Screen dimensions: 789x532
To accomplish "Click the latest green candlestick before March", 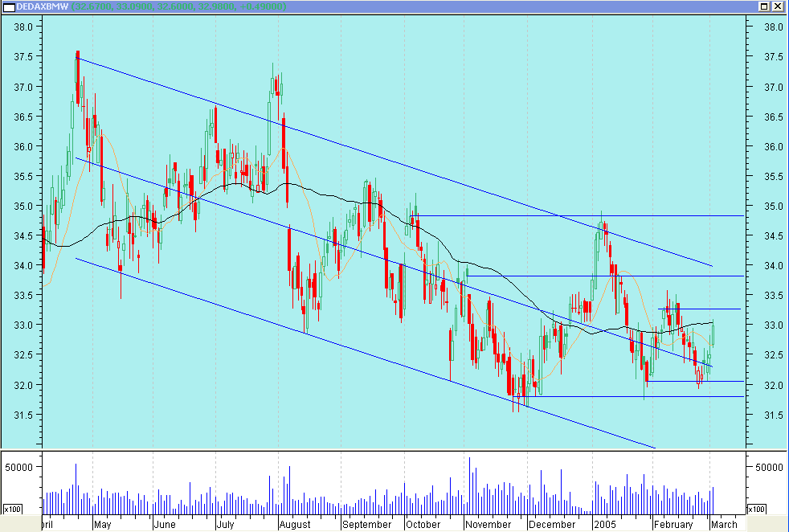I will (x=713, y=334).
